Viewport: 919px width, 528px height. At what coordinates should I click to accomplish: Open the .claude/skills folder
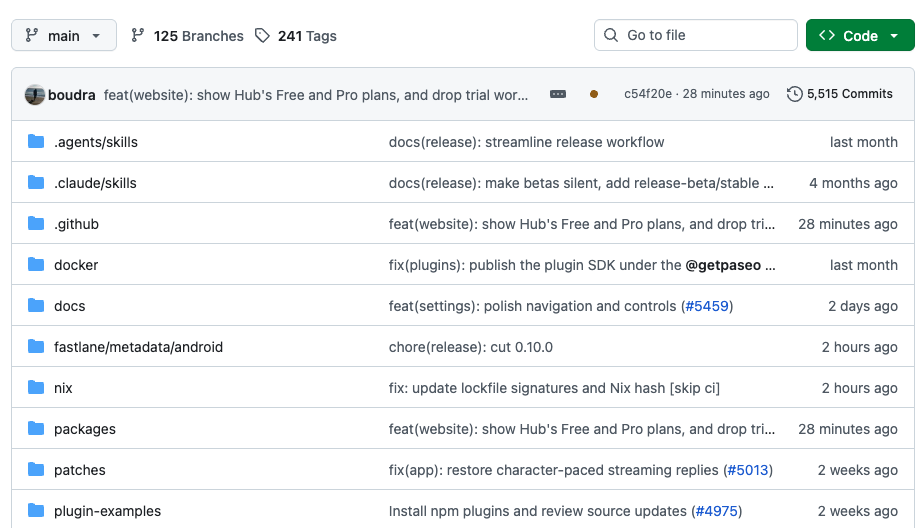[x=95, y=183]
